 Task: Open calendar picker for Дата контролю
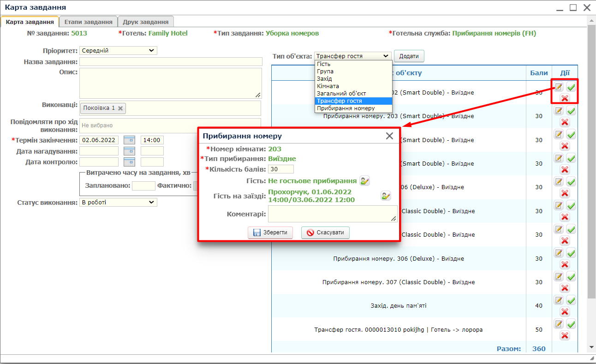tap(129, 162)
